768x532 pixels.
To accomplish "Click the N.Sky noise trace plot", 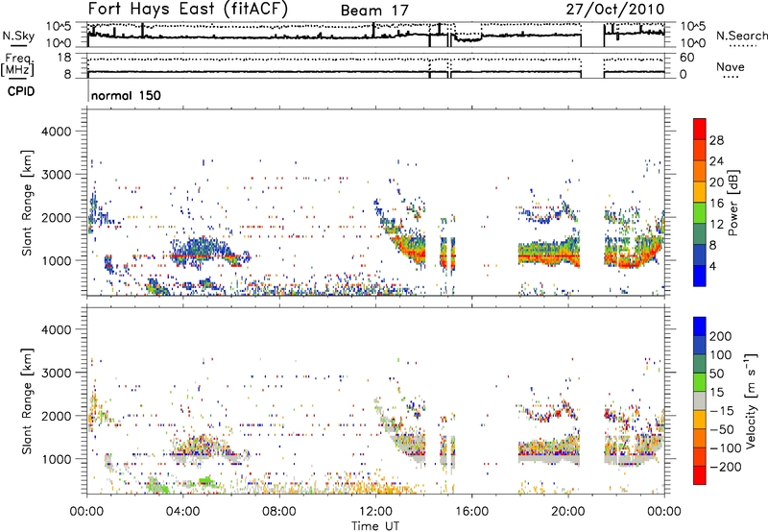I will click(375, 35).
